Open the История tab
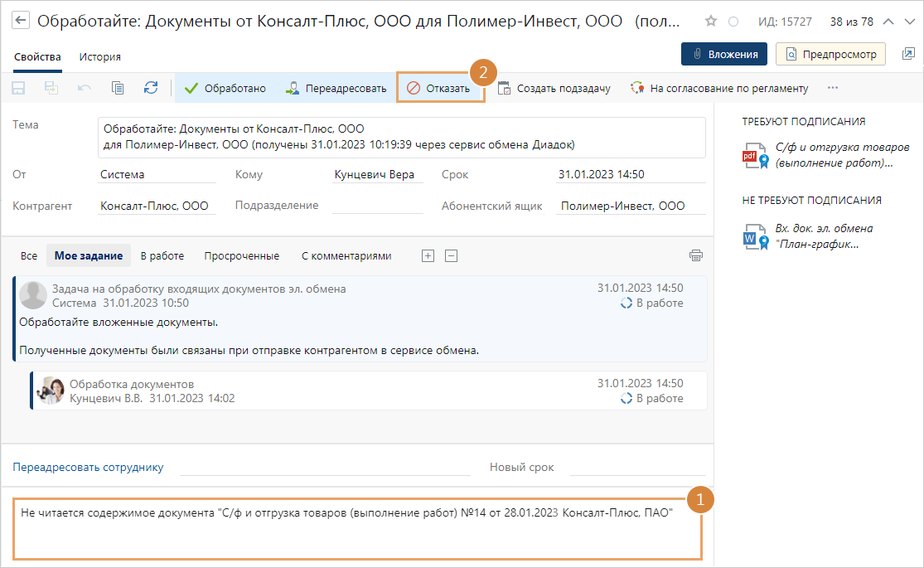 [99, 56]
